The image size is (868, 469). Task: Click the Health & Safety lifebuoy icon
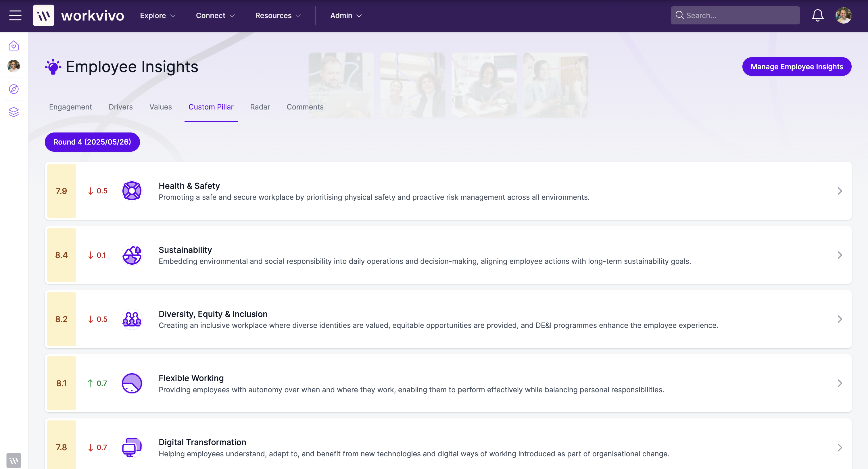132,191
